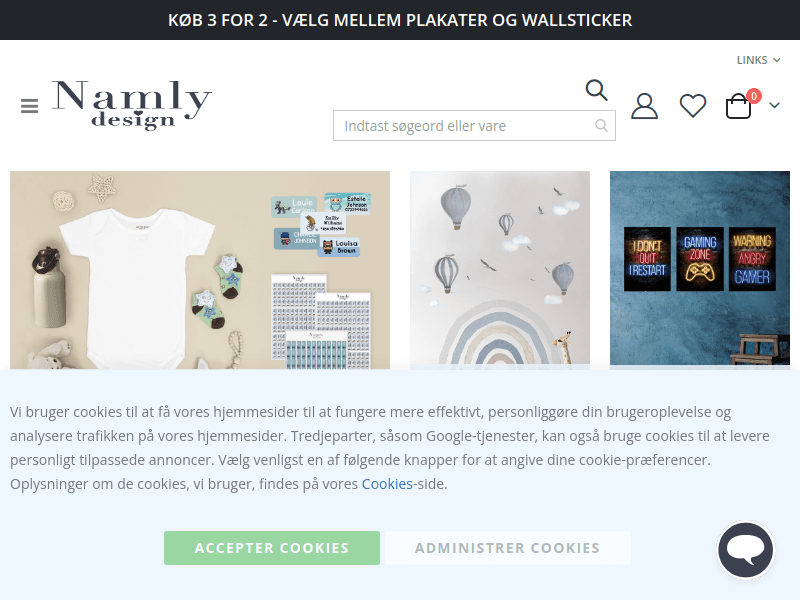Open the user account icon
The height and width of the screenshot is (600, 800).
point(644,106)
